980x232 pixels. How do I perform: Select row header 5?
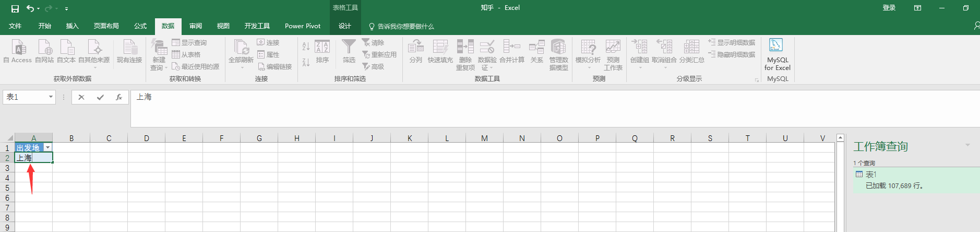pyautogui.click(x=7, y=188)
